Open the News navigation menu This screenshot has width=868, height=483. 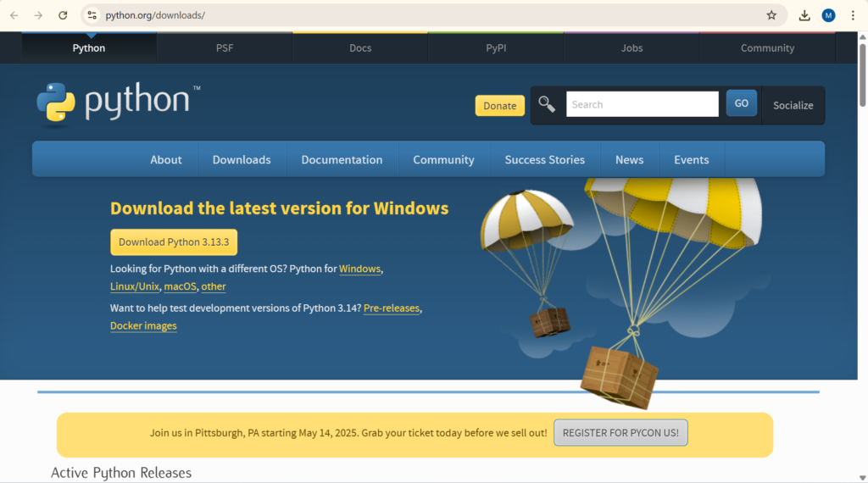[630, 159]
